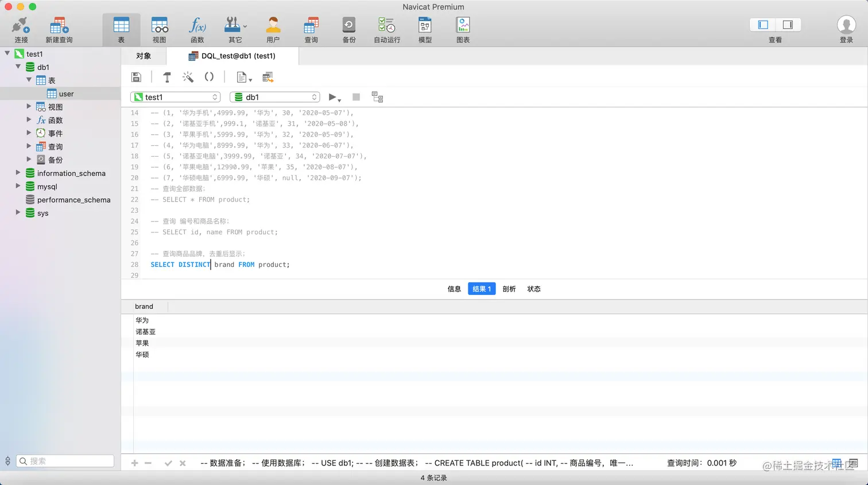The image size is (868, 485).
Task: Click the New Query (新建查询) icon
Action: pos(59,30)
